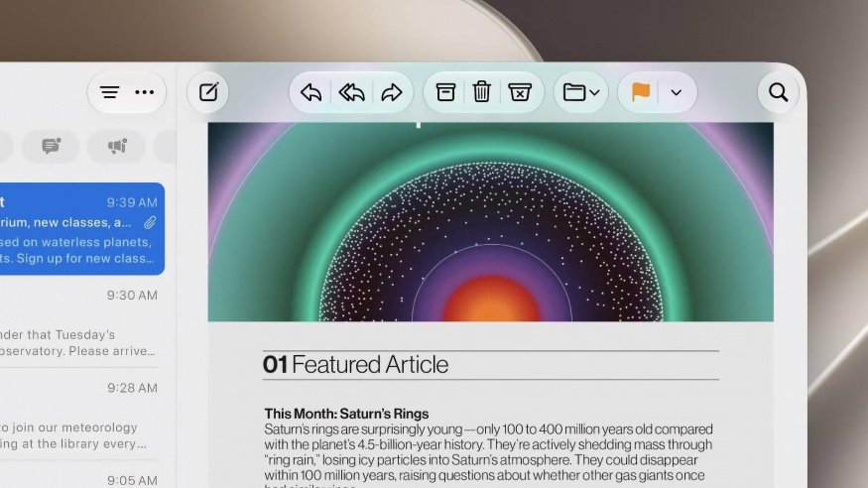
Task: Flag the message with orange flag
Action: click(641, 92)
